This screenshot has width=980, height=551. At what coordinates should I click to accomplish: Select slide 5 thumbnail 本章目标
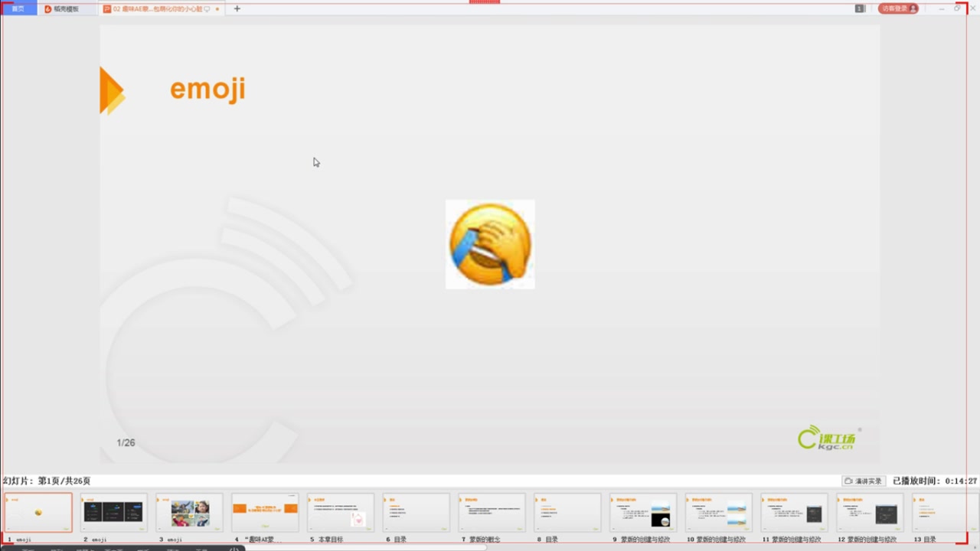click(x=341, y=512)
